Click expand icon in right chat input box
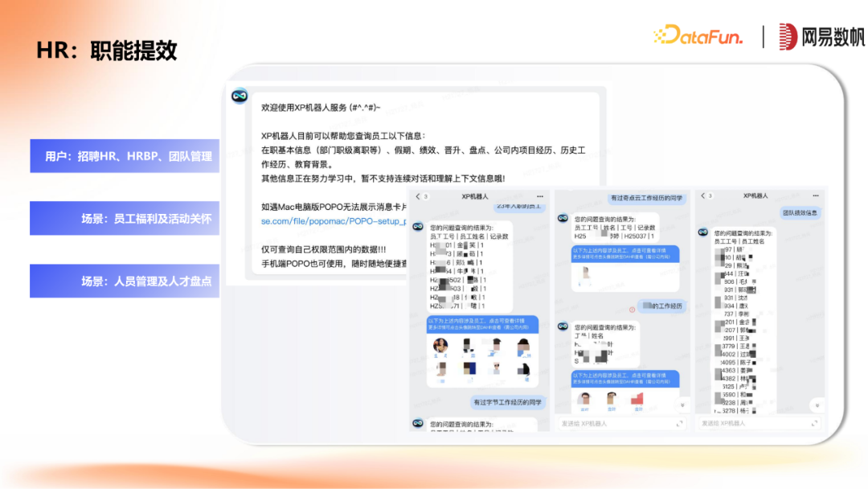The height and width of the screenshot is (489, 868). coord(814,423)
